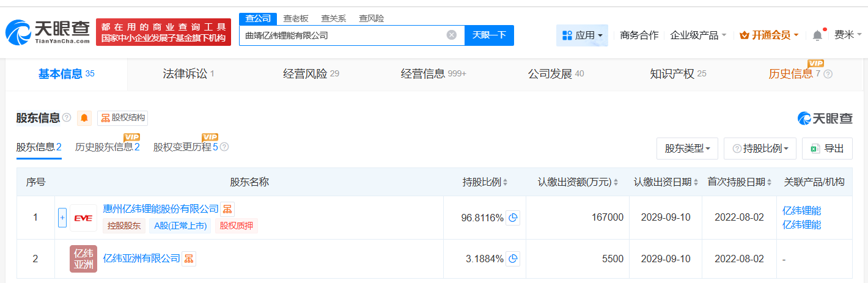
Task: Open equity structure icon for 惠州亿纬锂能股份有限公司
Action: coord(227,210)
